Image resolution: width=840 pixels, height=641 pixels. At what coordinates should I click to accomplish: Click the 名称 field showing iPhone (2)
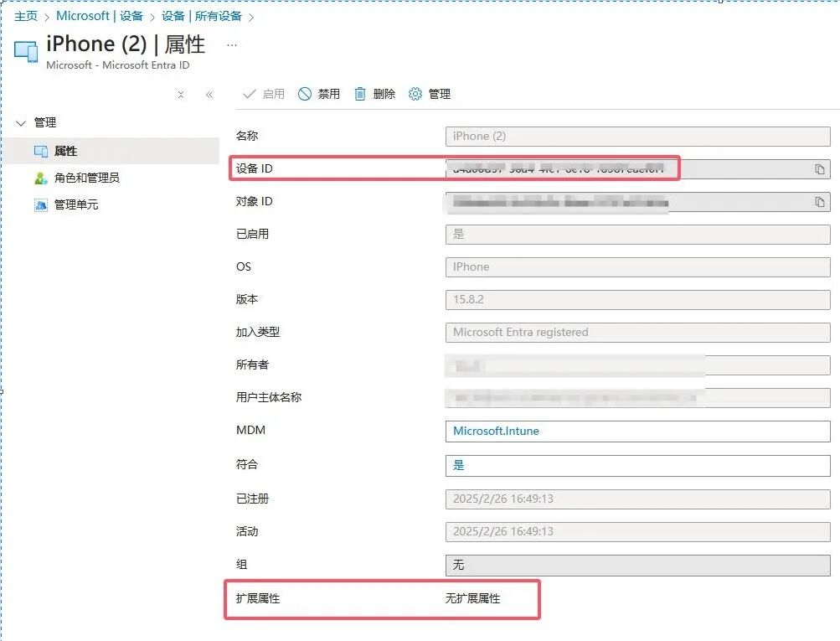(x=637, y=137)
